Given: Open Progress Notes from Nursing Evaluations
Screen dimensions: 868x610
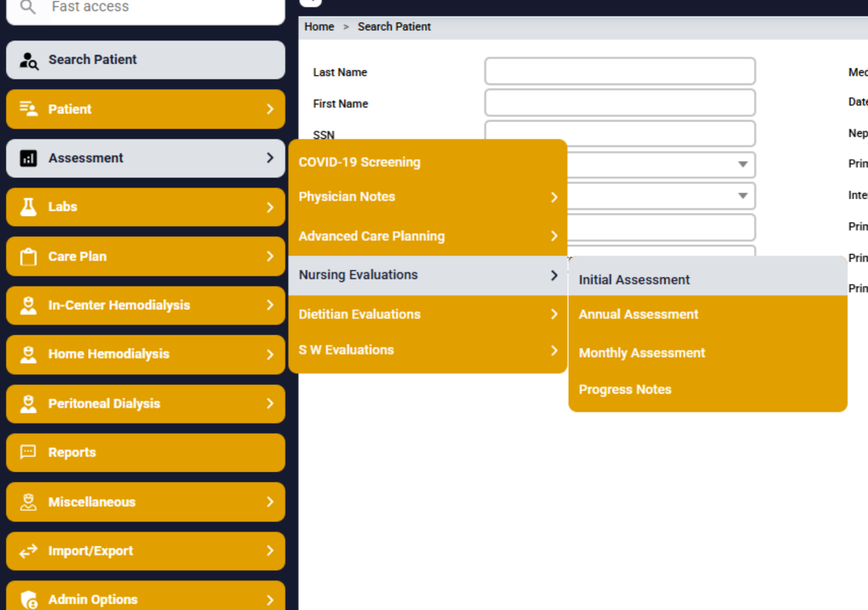Looking at the screenshot, I should [x=708, y=389].
